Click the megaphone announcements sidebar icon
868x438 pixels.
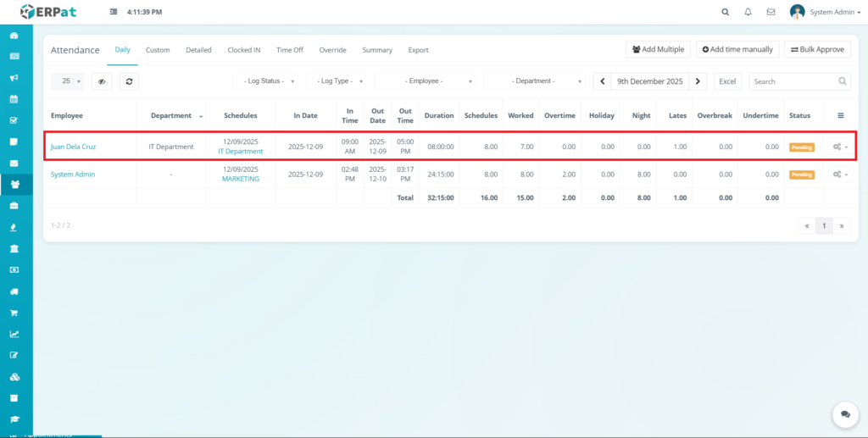pos(14,78)
